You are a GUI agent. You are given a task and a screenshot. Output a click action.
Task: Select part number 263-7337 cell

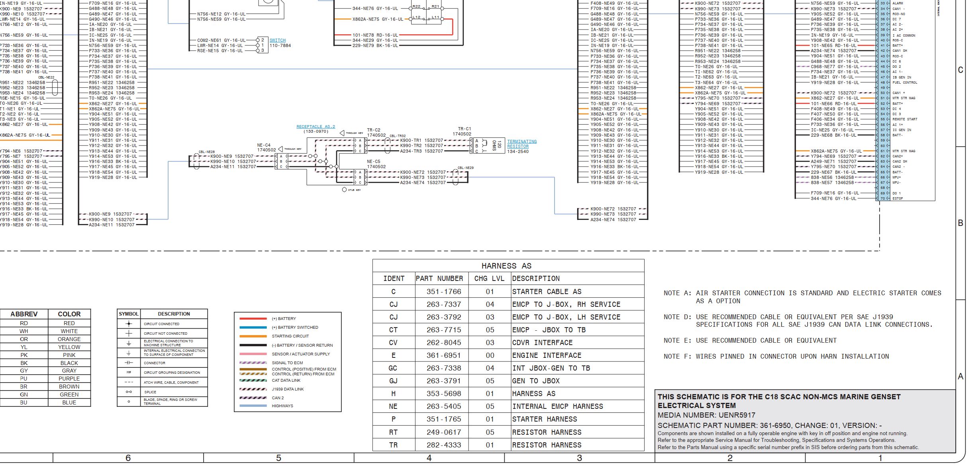pyautogui.click(x=443, y=304)
